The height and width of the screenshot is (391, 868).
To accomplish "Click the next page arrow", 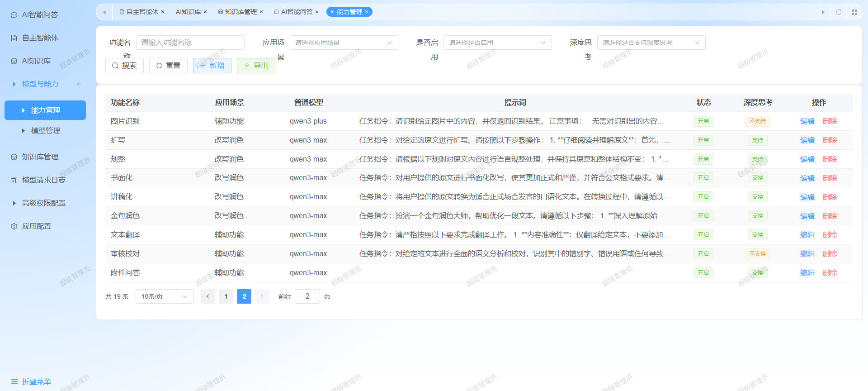I will (x=262, y=296).
